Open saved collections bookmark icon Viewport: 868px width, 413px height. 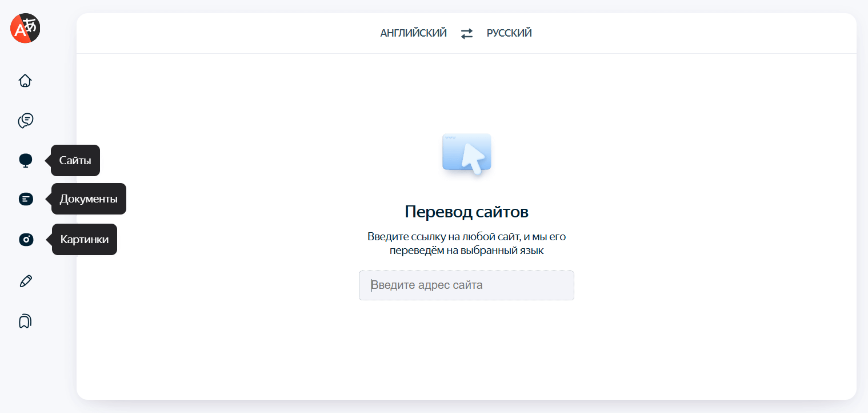[x=25, y=321]
